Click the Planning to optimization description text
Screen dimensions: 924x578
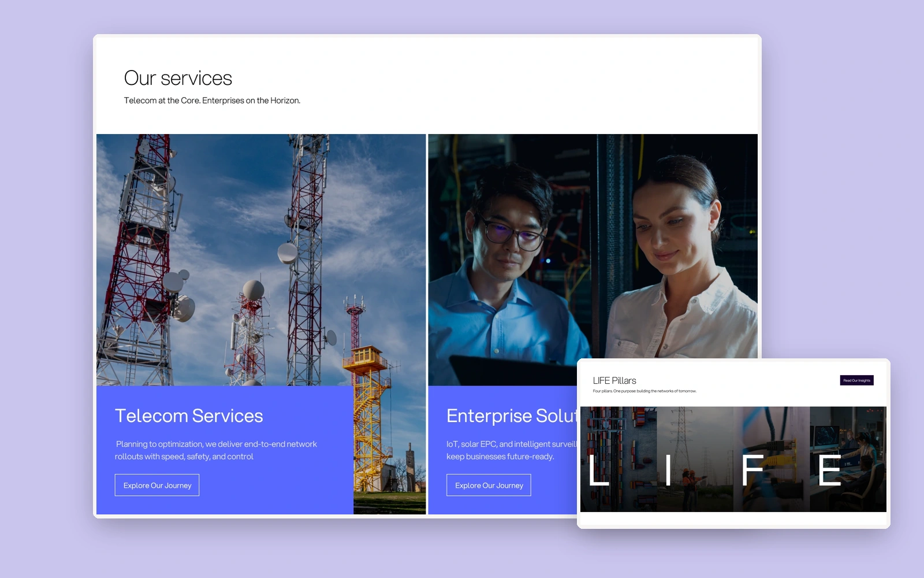coord(216,450)
